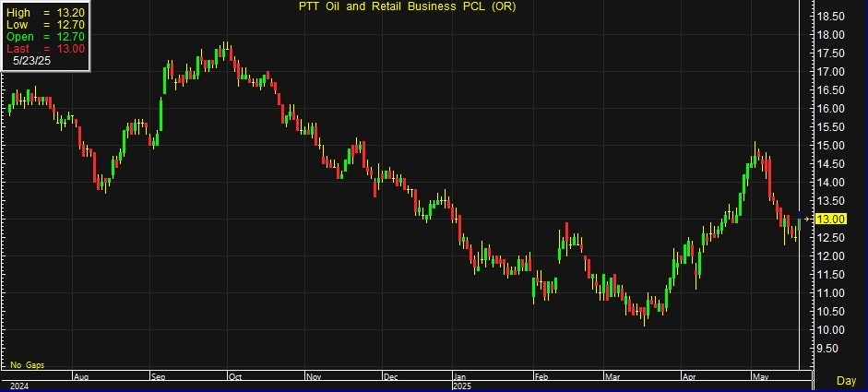Click the 18.00 price axis label

831,35
